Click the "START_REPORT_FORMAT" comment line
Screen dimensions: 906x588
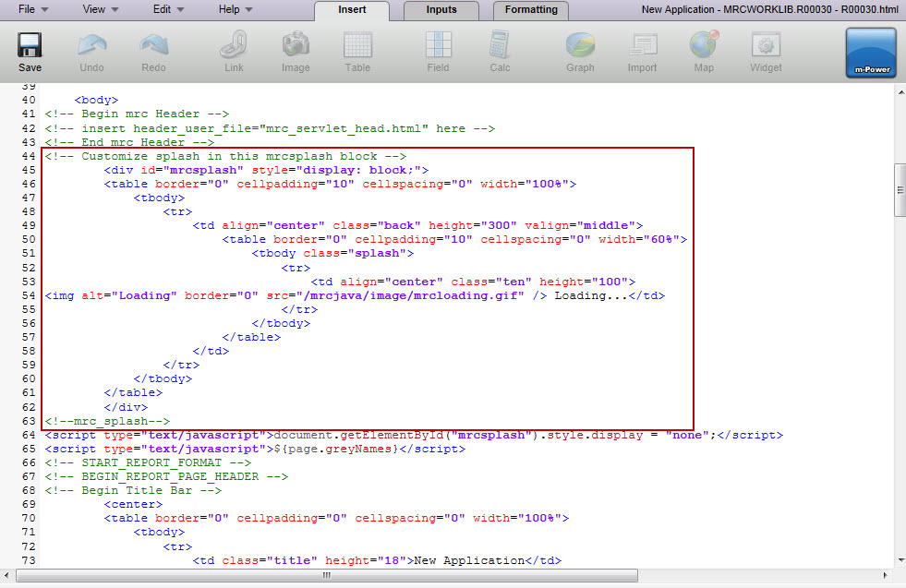[x=148, y=462]
